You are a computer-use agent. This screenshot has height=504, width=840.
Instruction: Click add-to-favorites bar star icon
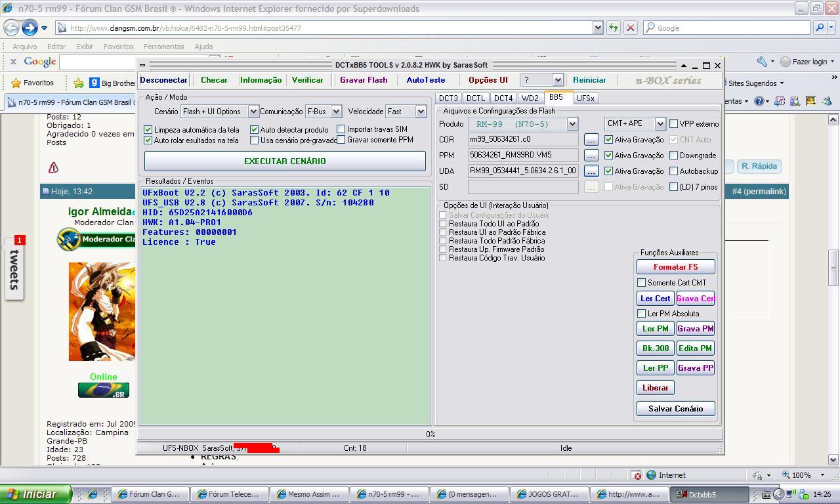tap(79, 83)
